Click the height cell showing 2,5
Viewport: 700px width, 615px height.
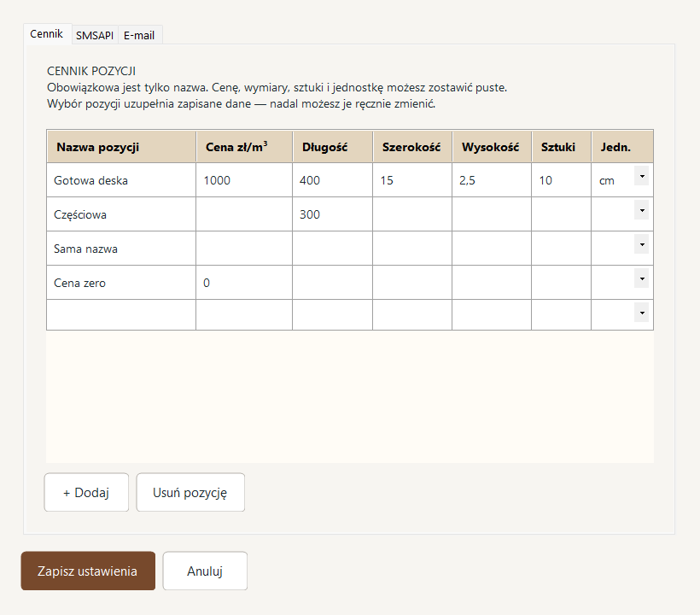(492, 180)
